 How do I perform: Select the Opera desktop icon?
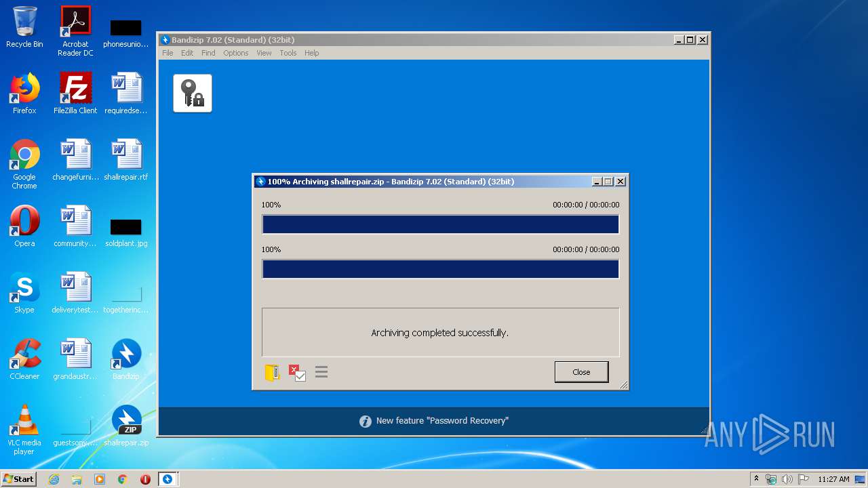(x=24, y=226)
